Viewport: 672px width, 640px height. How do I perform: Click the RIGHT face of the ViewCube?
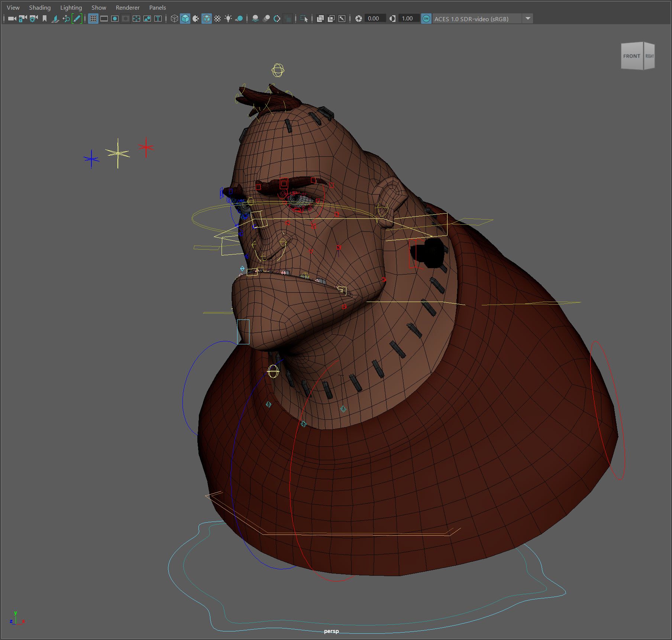click(x=649, y=56)
